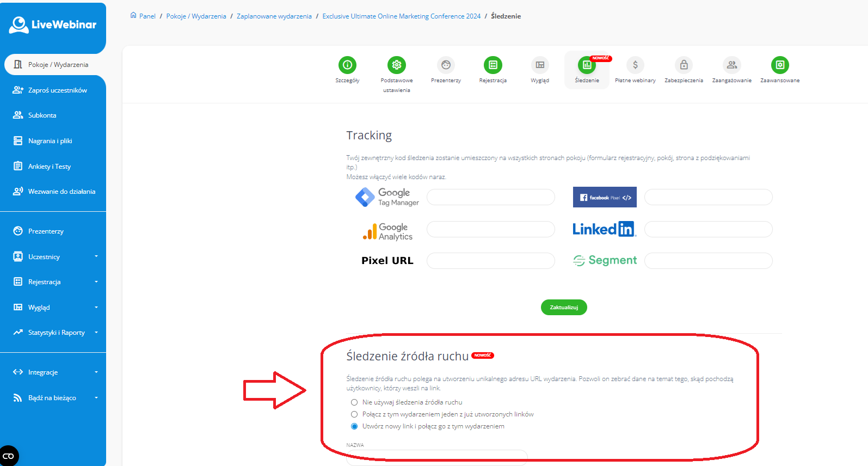The width and height of the screenshot is (868, 466).
Task: Go to the Prezenterzy step icon
Action: [446, 65]
